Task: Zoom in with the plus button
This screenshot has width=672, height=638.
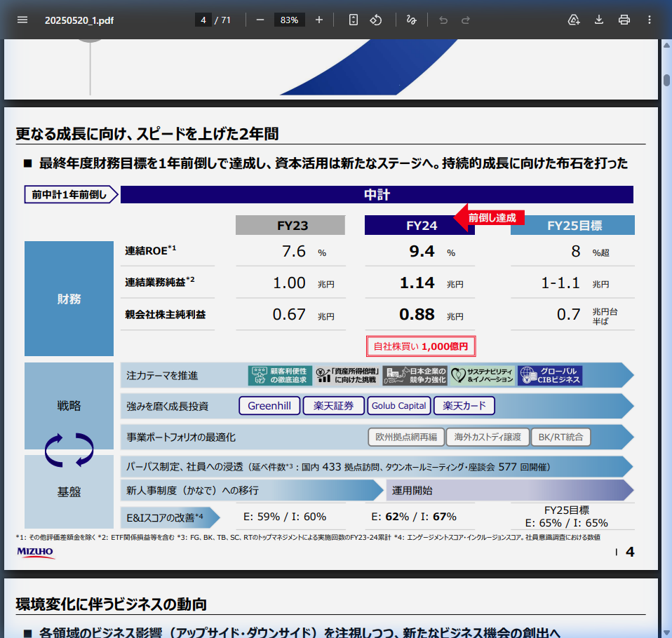Action: [x=319, y=20]
